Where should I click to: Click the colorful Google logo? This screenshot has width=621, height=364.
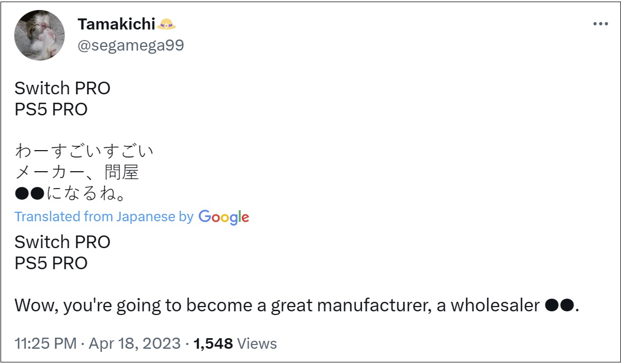(x=224, y=217)
